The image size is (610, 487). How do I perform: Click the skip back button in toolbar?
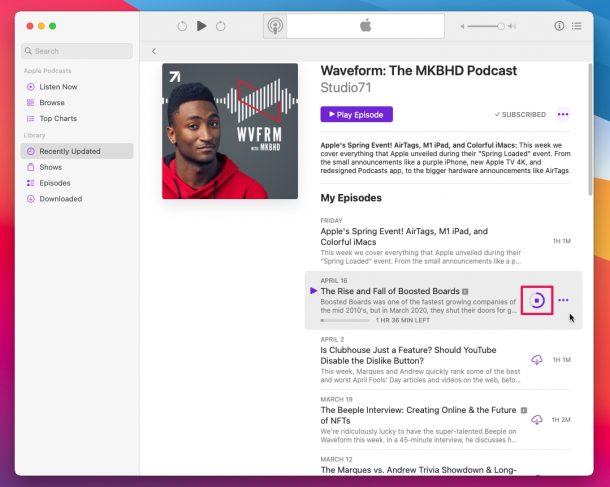pyautogui.click(x=182, y=26)
